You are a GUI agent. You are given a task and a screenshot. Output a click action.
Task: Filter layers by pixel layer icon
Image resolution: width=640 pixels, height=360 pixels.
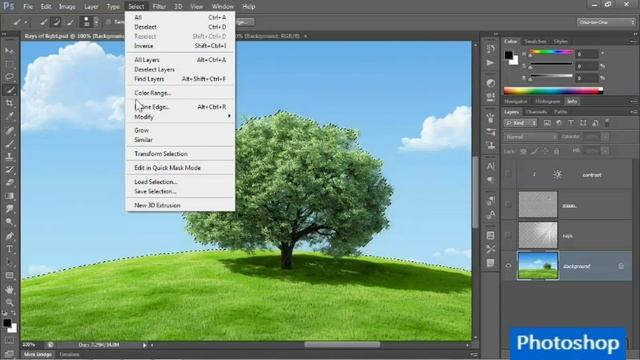tap(547, 123)
